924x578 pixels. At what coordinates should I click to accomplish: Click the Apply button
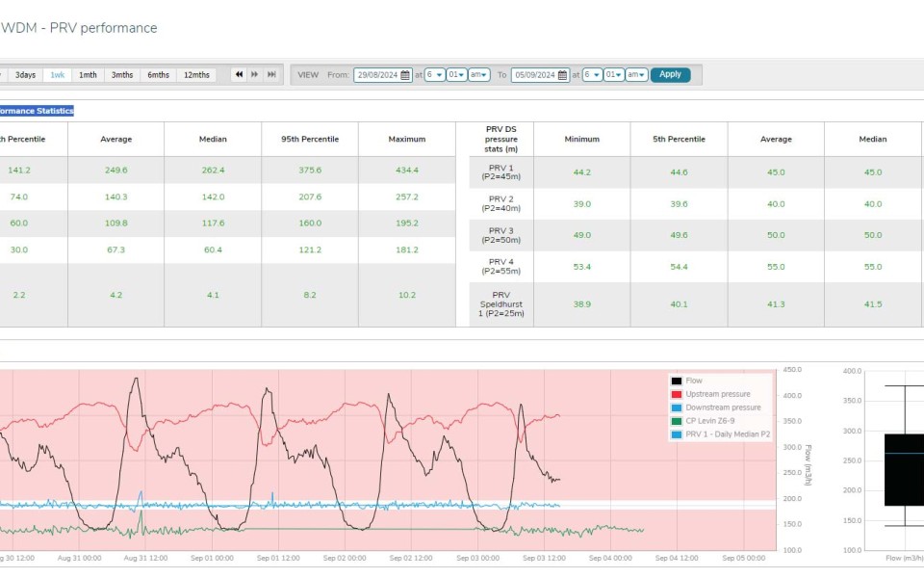point(670,74)
